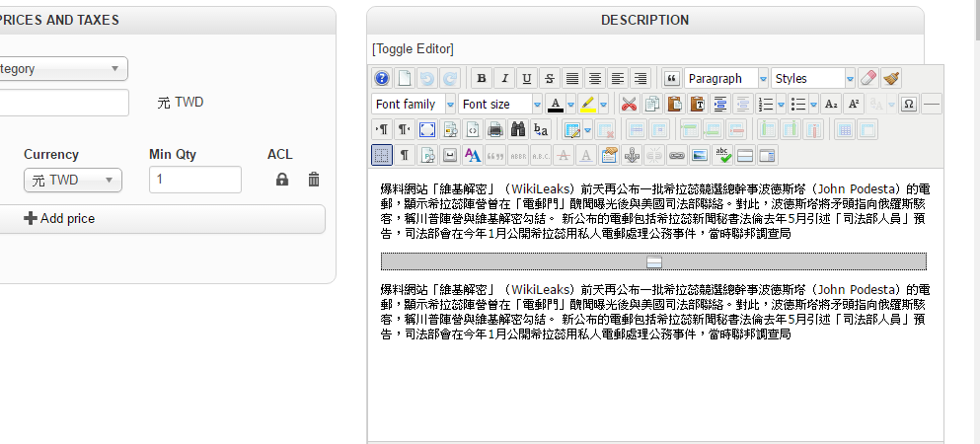Open the Category dropdown
The height and width of the screenshot is (444, 980).
click(62, 69)
